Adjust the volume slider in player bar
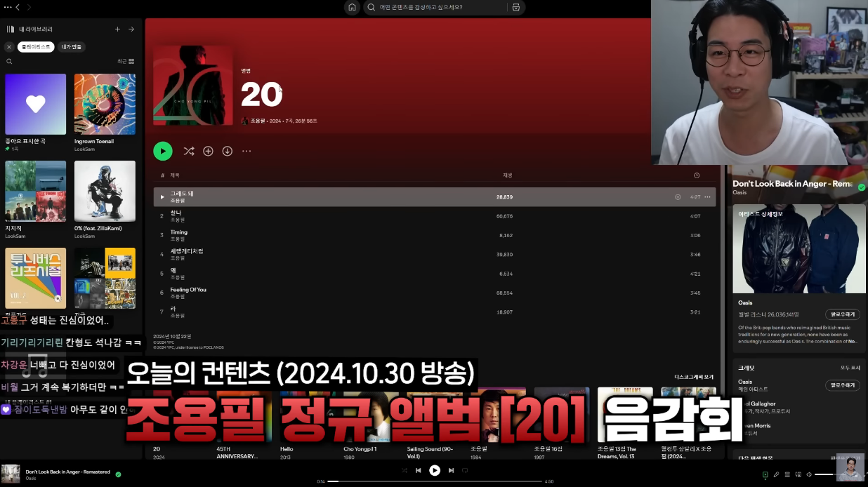Screen dimensions: 868x487 (825, 475)
